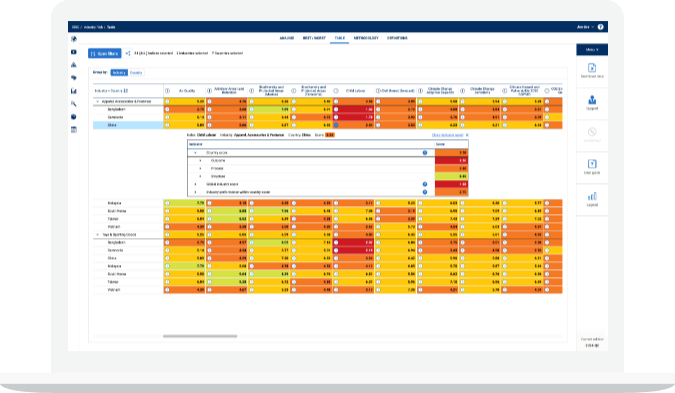This screenshot has width=675, height=393.
Task: Click the Air Quality column header
Action: click(x=187, y=91)
